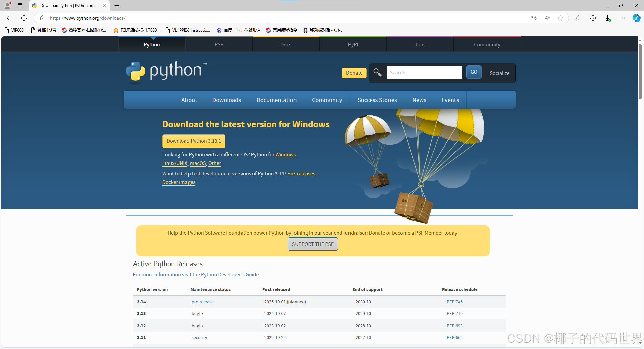
Task: Open the Copilot sidebar icon
Action: tap(636, 18)
